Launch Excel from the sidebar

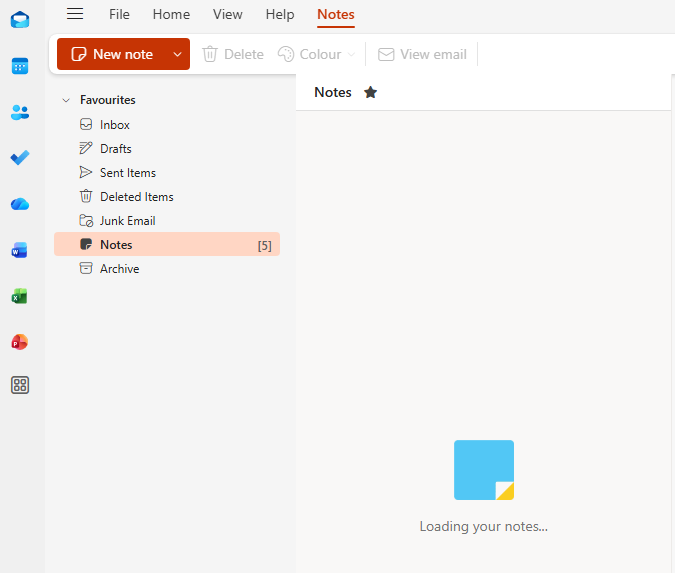click(x=20, y=296)
